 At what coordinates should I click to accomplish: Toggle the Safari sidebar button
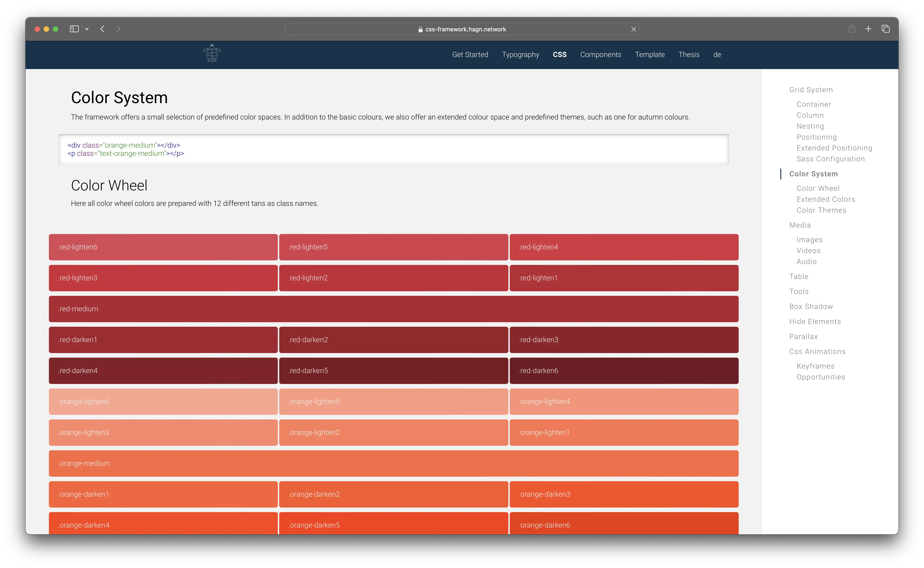[74, 29]
